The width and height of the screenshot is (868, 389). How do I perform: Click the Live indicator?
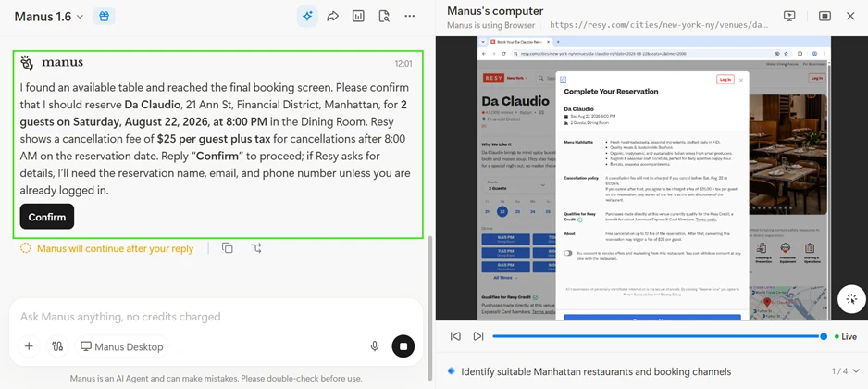(x=846, y=336)
